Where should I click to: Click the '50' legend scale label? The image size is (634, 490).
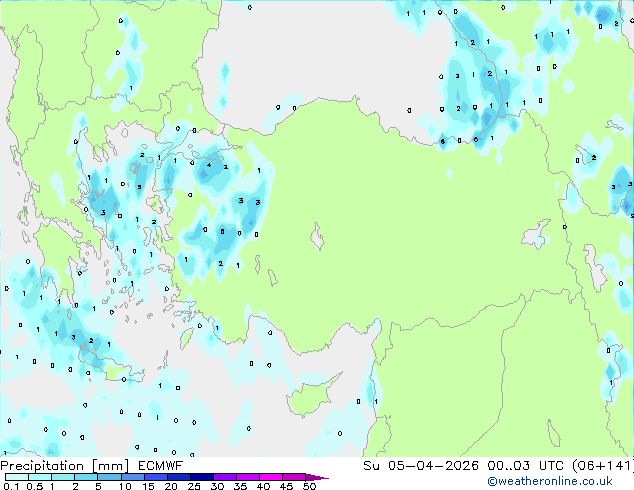click(x=309, y=486)
